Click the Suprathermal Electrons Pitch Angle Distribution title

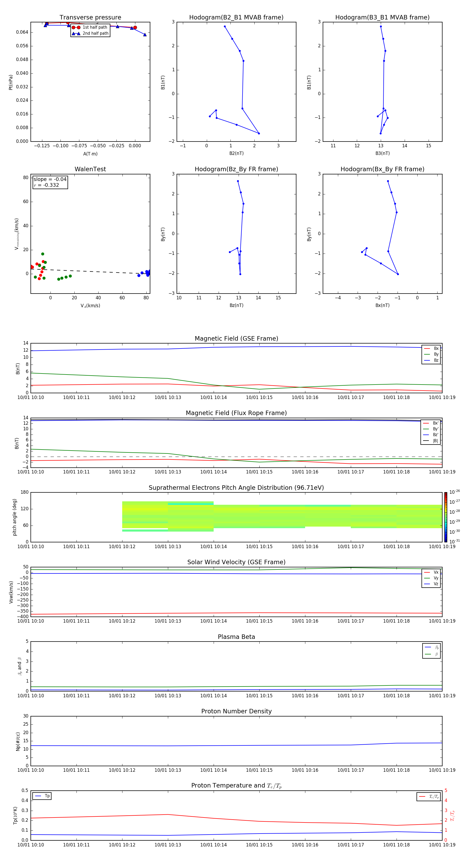pos(236,488)
